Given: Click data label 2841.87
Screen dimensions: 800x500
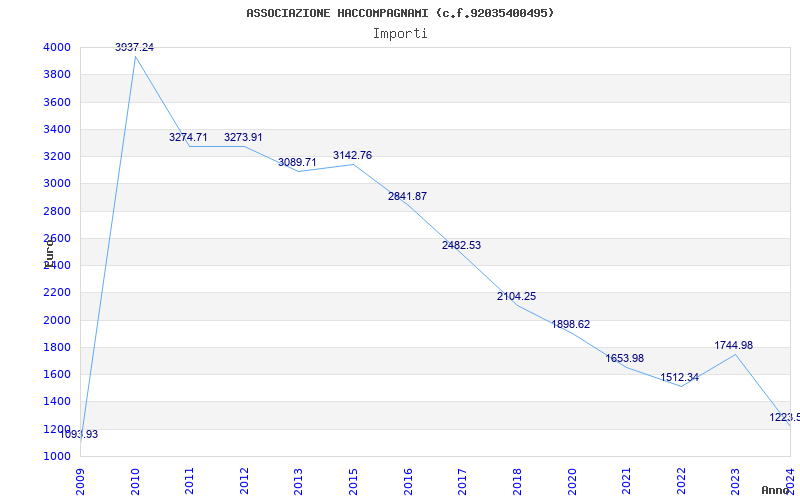Looking at the screenshot, I should [x=408, y=196].
